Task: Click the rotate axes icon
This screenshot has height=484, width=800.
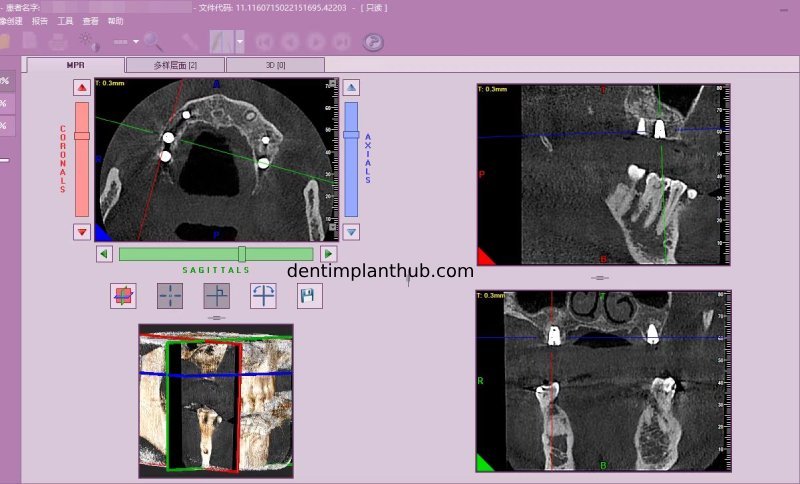Action: click(x=263, y=296)
